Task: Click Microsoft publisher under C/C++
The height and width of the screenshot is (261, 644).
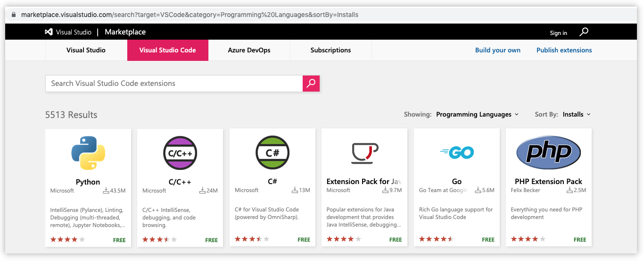Action: [x=154, y=191]
